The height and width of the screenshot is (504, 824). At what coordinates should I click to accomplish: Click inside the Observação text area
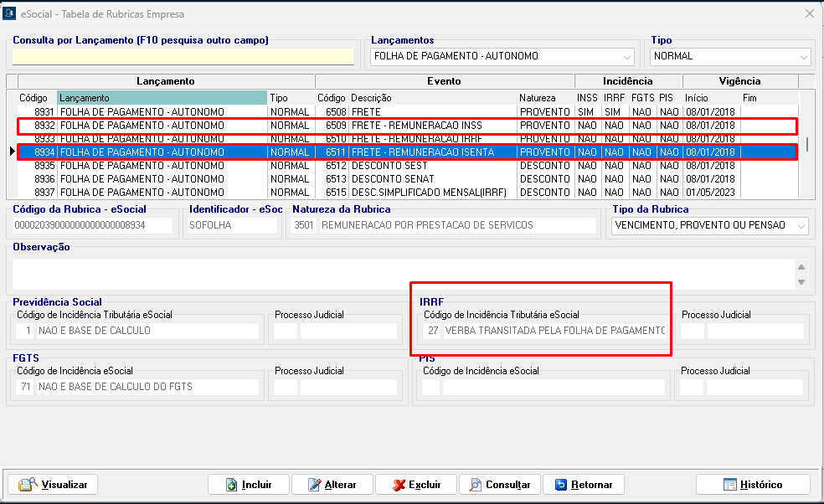point(402,273)
